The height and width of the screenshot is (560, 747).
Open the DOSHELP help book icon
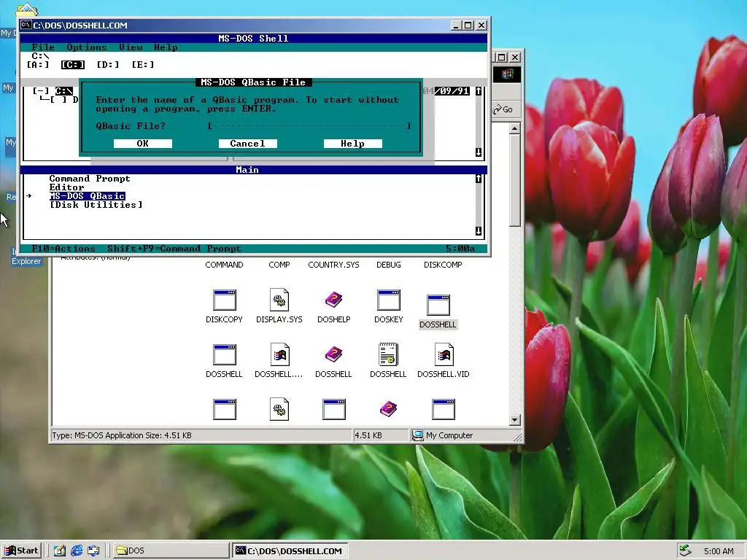333,300
